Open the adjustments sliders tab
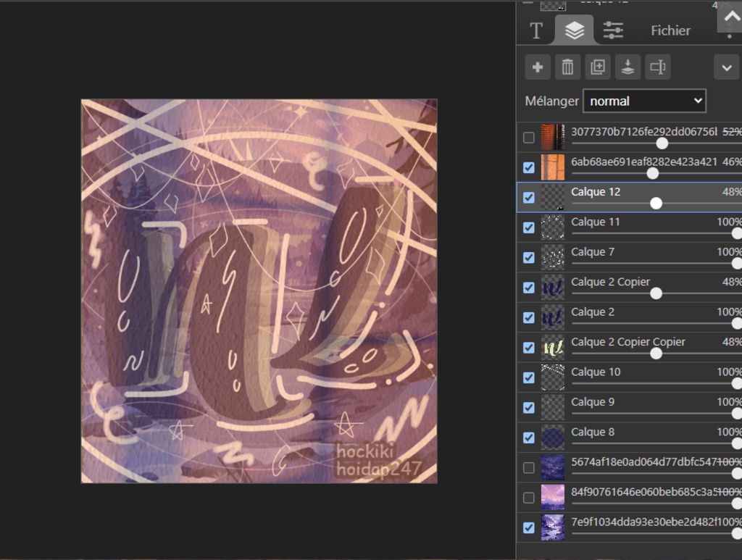 click(x=613, y=30)
